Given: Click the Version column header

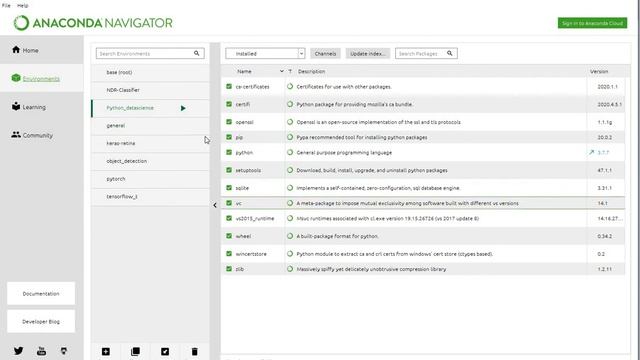Looking at the screenshot, I should coord(599,71).
